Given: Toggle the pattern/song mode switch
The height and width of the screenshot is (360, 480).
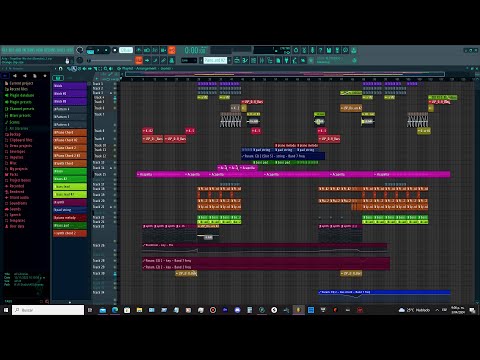Looking at the screenshot, I should 90,50.
